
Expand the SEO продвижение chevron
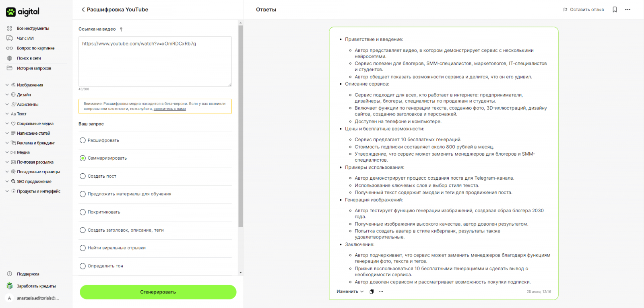(x=7, y=181)
